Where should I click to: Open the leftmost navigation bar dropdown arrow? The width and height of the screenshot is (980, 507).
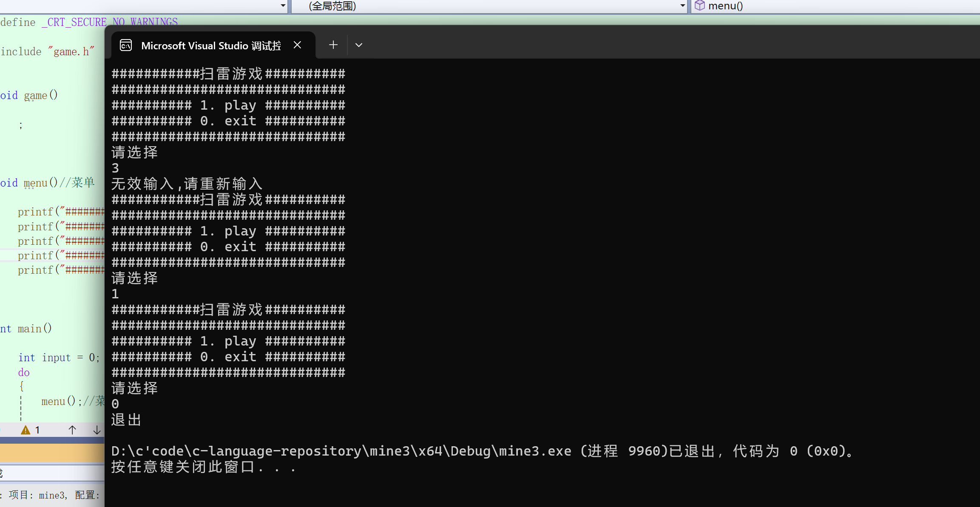(283, 6)
